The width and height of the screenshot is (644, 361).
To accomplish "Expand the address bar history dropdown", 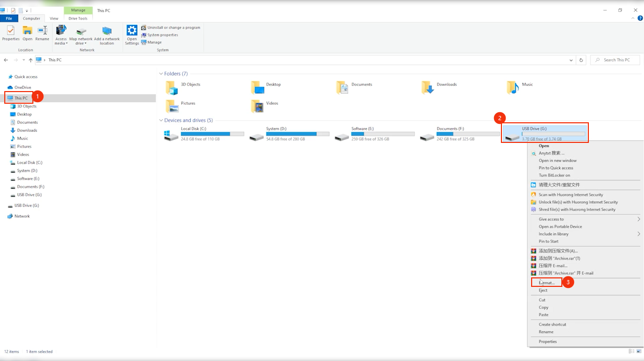I will tap(571, 60).
